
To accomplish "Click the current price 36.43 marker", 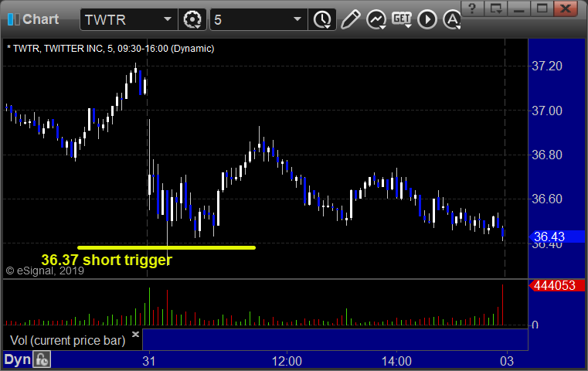I will [557, 237].
